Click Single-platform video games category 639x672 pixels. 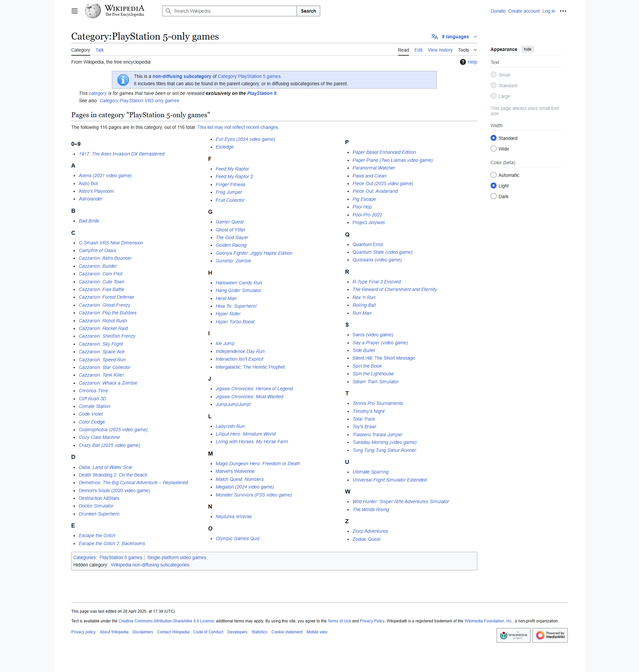(176, 557)
